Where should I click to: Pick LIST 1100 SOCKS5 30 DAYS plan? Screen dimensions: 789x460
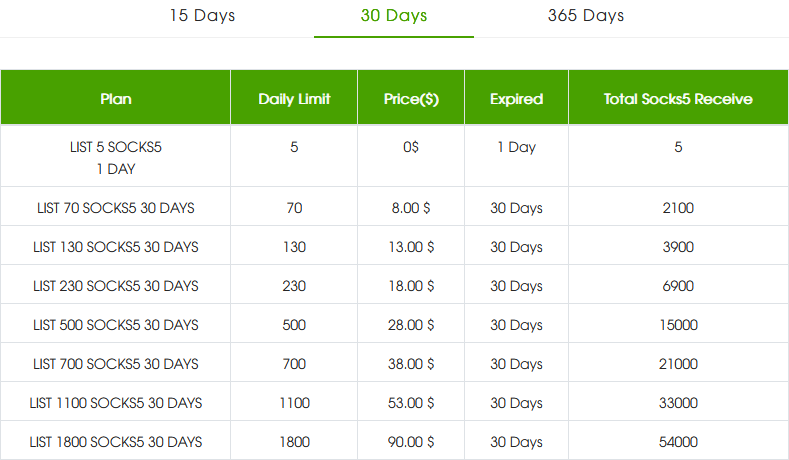tap(116, 403)
